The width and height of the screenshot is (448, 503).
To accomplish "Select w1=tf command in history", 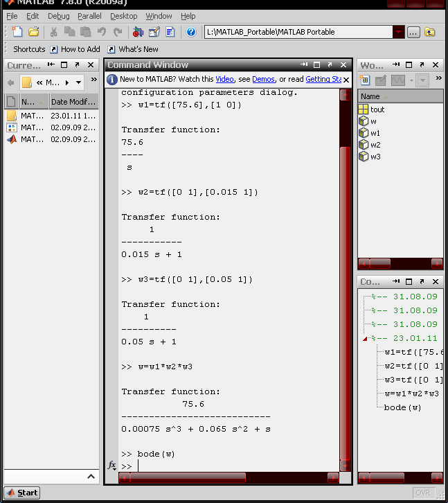I will tap(413, 352).
